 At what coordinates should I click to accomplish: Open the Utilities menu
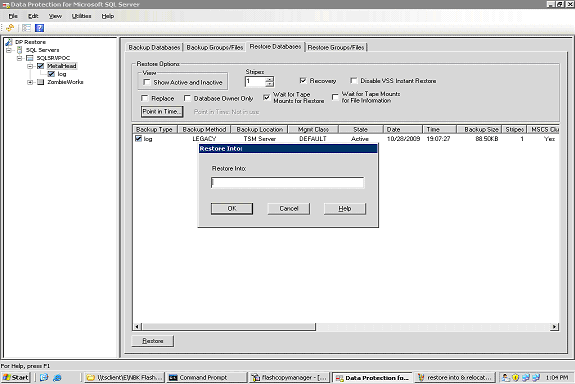(x=81, y=16)
